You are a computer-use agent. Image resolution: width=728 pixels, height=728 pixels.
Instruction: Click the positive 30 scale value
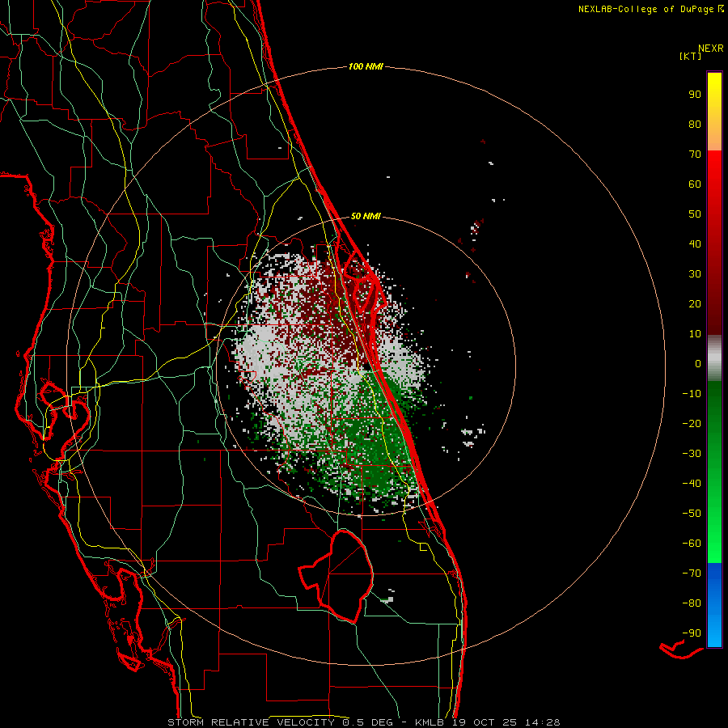point(695,274)
